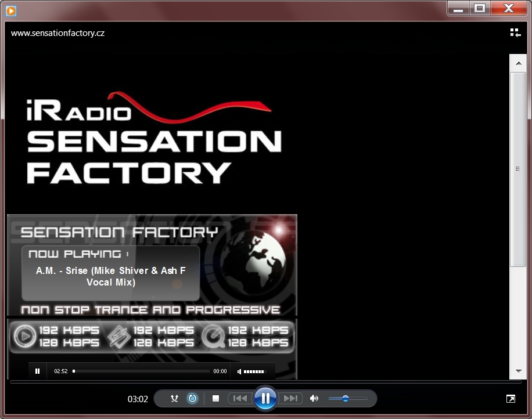Mute the embedded player speaker icon
532x419 pixels.
click(x=239, y=371)
